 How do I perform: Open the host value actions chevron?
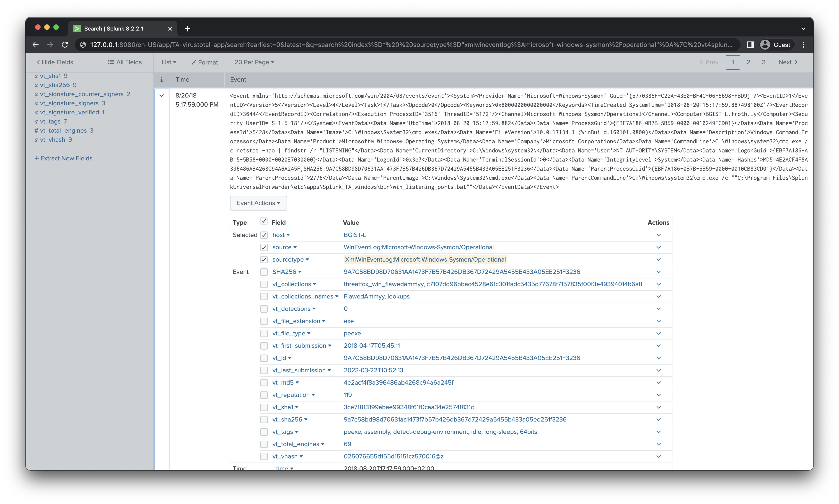coord(659,235)
